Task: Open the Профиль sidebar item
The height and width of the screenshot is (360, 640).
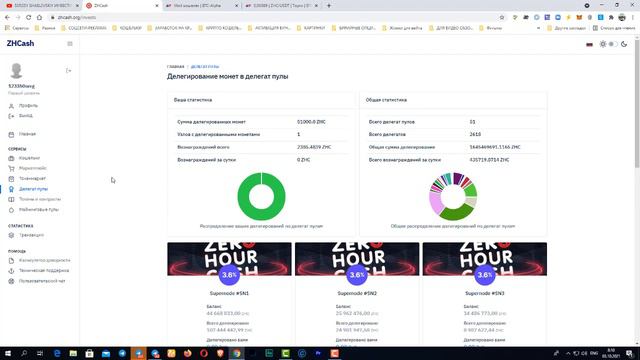Action: 28,106
